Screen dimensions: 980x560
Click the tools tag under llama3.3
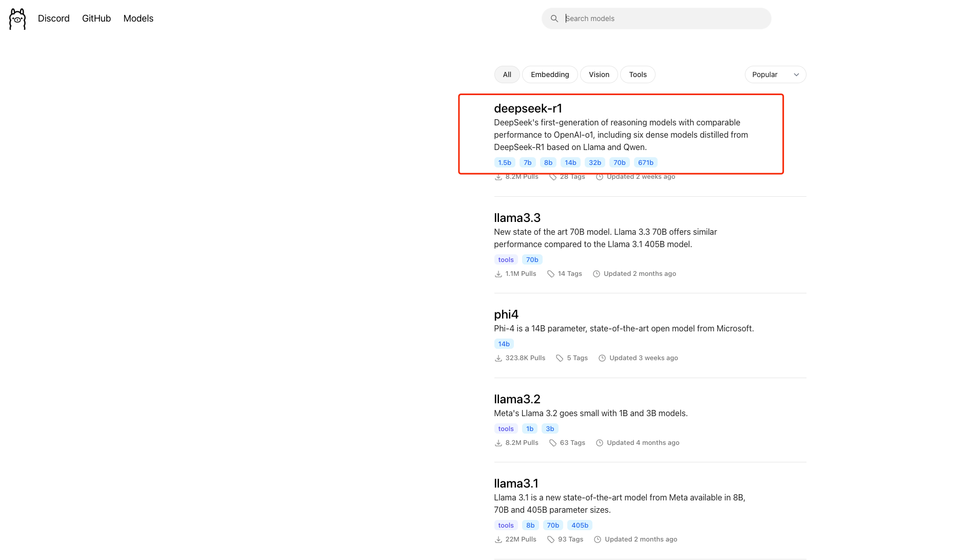click(x=506, y=260)
